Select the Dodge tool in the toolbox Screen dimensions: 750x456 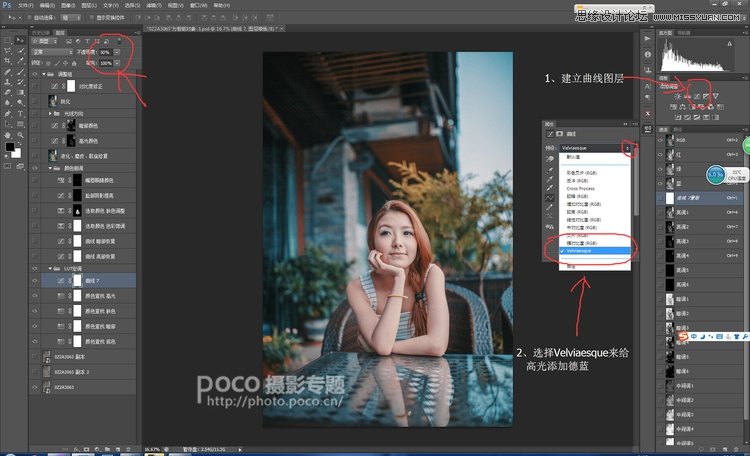click(x=20, y=102)
